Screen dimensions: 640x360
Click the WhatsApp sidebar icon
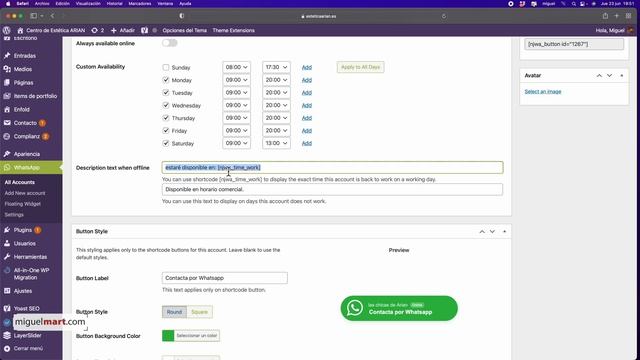coord(7,167)
